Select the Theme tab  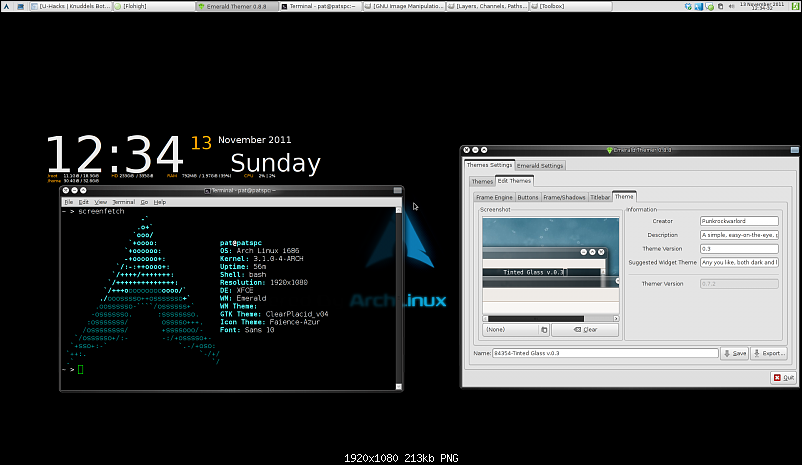(x=624, y=196)
